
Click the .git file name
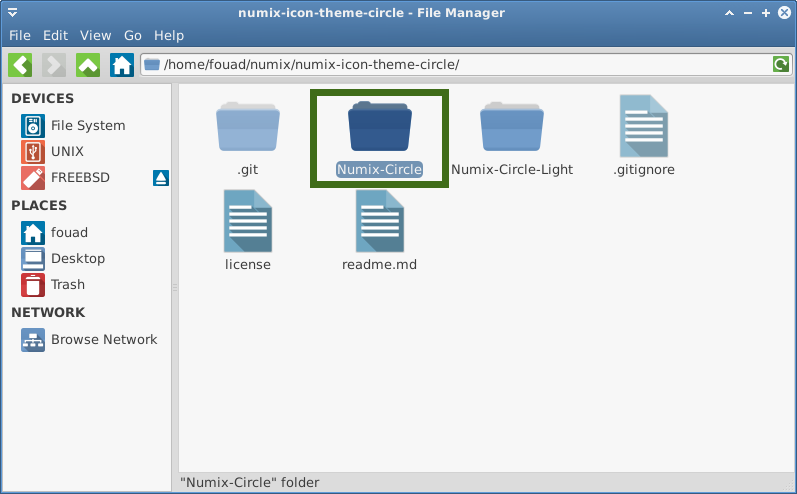coord(248,170)
